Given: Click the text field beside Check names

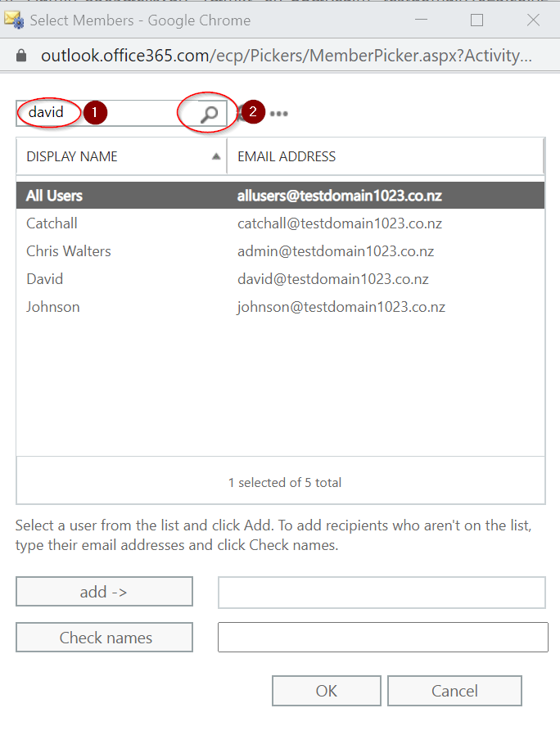Looking at the screenshot, I should 382,638.
